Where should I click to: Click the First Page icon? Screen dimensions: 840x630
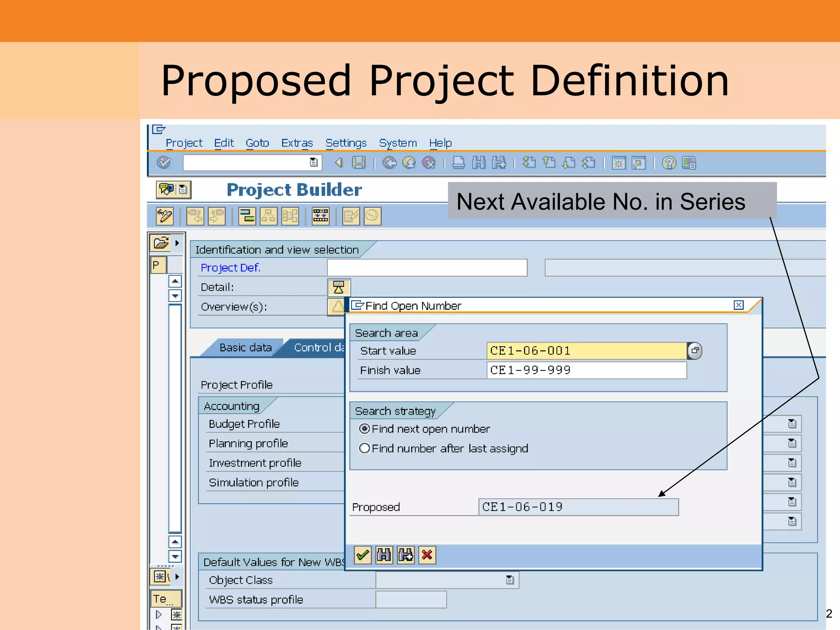tap(529, 163)
